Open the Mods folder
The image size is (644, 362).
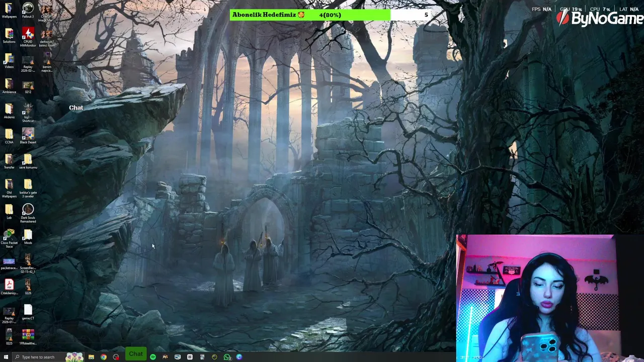point(28,237)
